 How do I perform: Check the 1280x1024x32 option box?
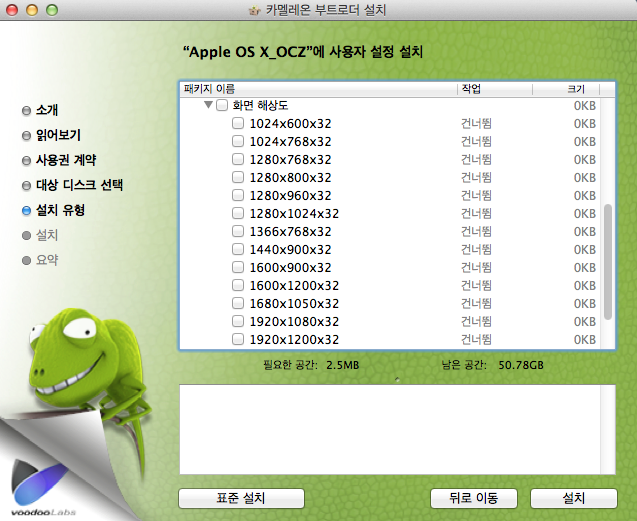pyautogui.click(x=238, y=213)
